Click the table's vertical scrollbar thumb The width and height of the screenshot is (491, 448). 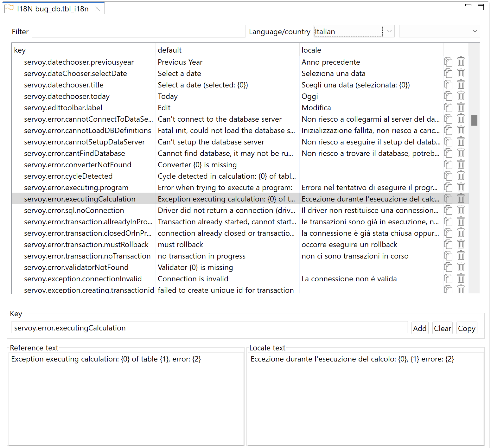click(474, 120)
